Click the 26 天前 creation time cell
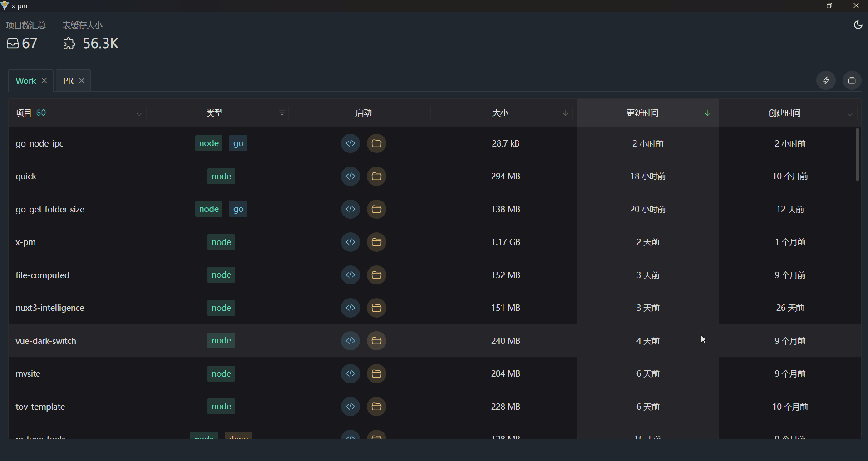The width and height of the screenshot is (868, 461). tap(790, 308)
